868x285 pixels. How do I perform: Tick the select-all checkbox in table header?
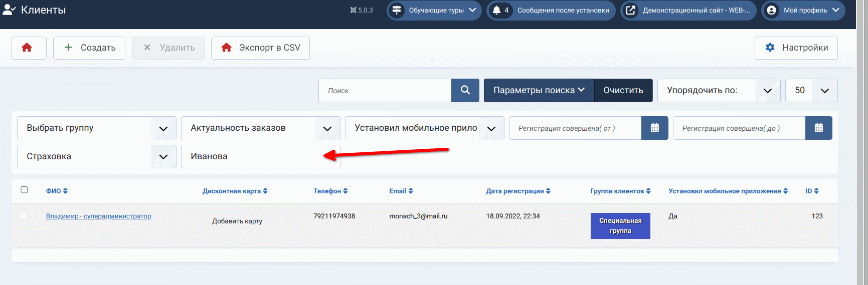pyautogui.click(x=24, y=190)
